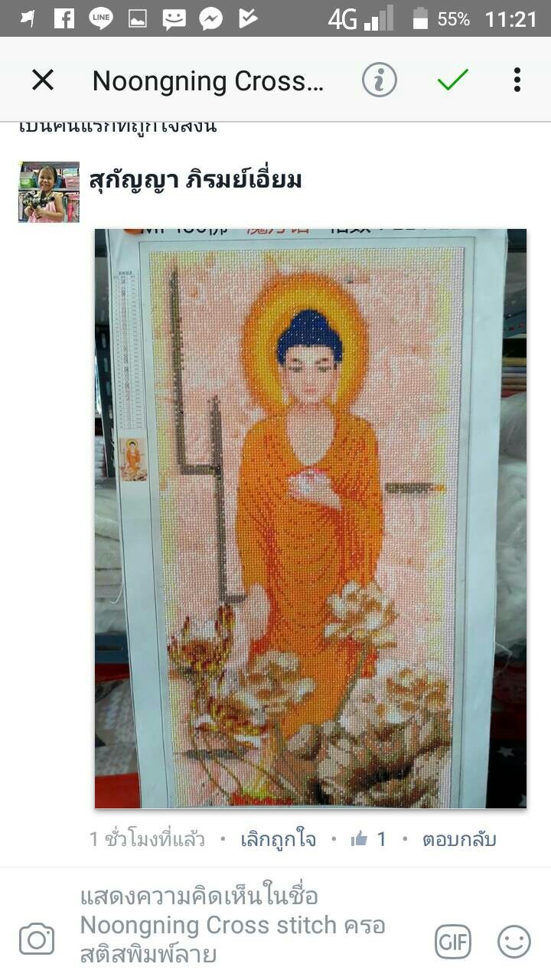Open the Buddha cross-stitch photo
551x980 pixels.
pyautogui.click(x=311, y=518)
